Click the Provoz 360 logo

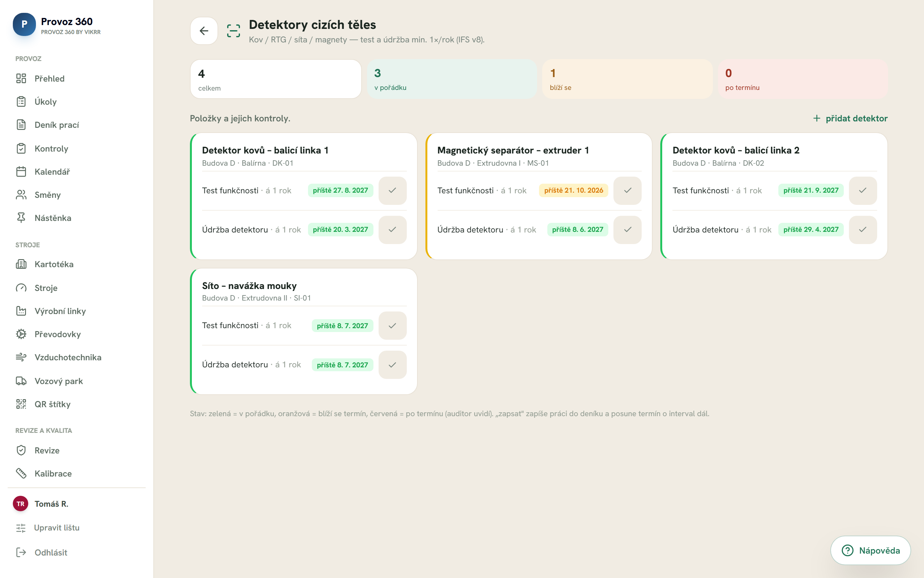[24, 24]
